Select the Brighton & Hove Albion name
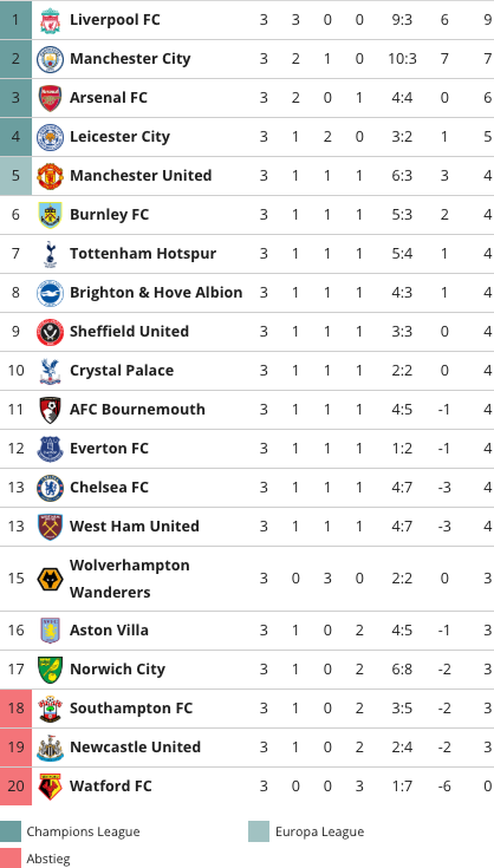Viewport: 494px width, 868px height. point(156,292)
